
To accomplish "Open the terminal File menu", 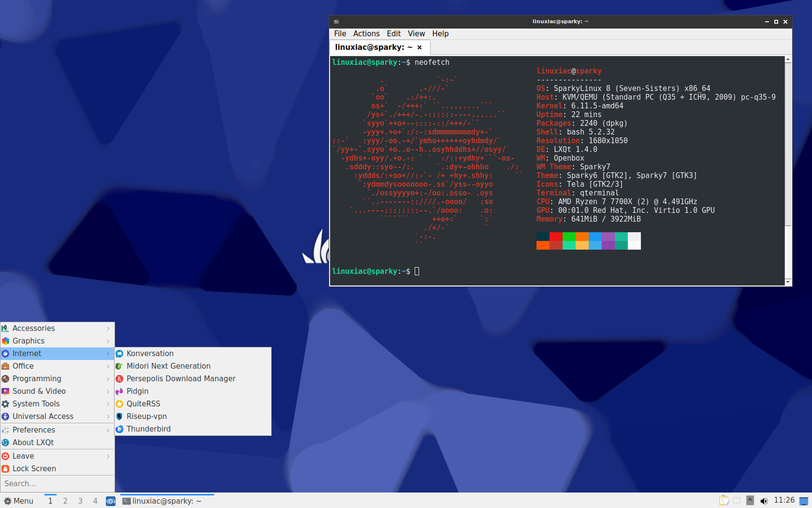I will (x=340, y=34).
